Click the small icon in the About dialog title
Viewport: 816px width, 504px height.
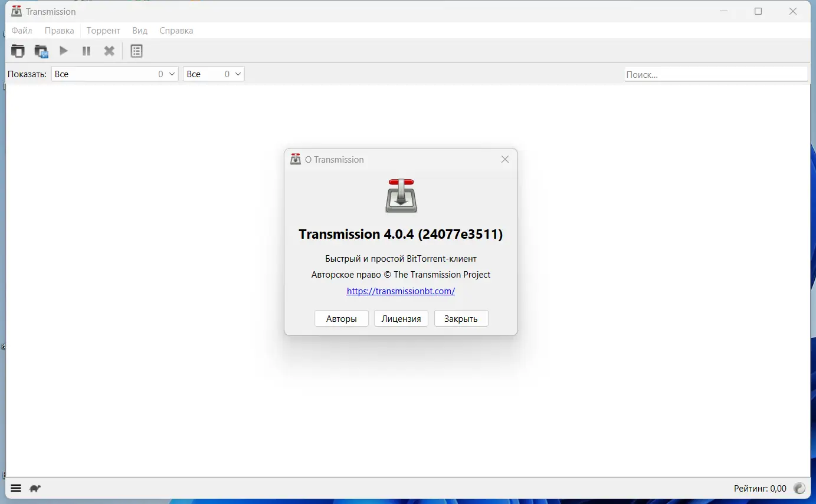pyautogui.click(x=296, y=159)
